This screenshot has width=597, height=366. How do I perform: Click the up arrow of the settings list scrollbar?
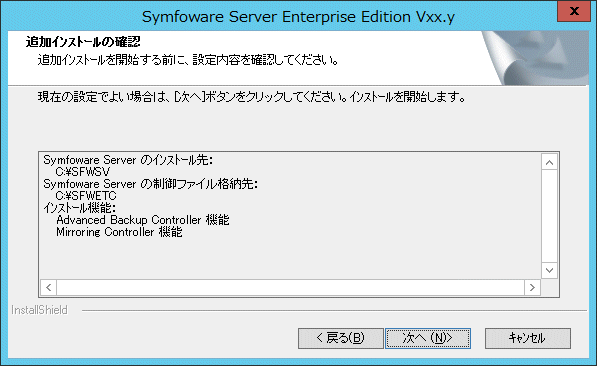[x=549, y=163]
